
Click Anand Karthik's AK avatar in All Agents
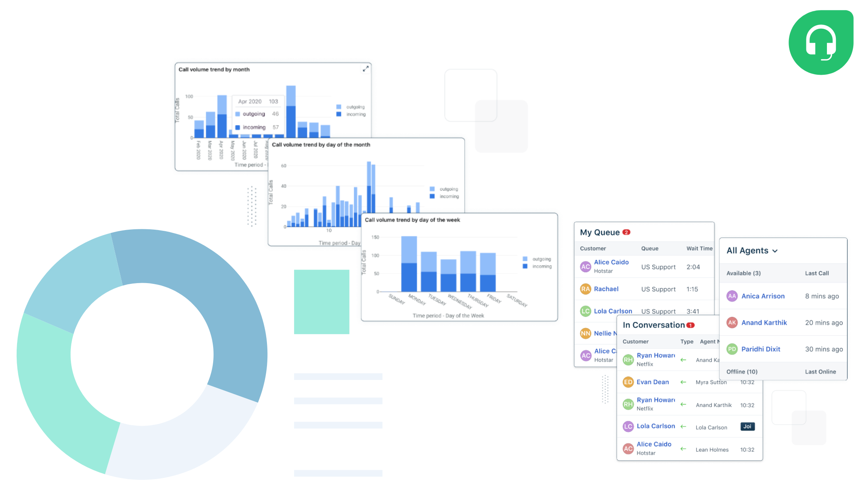732,323
